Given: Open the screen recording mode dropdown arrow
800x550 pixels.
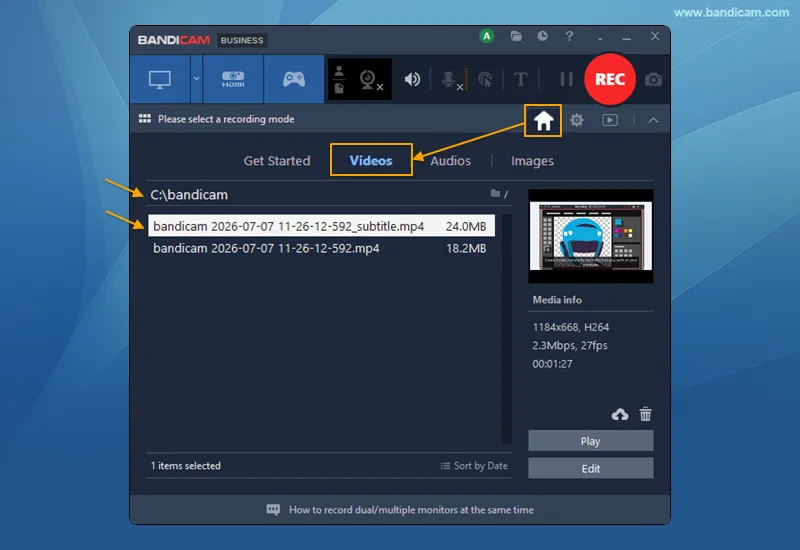Looking at the screenshot, I should [196, 79].
